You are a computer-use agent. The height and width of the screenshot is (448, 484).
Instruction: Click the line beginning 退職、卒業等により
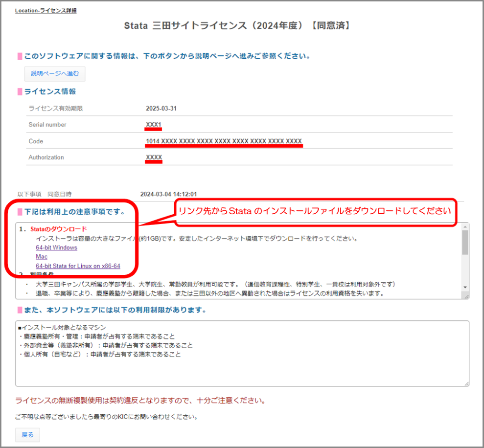[x=210, y=293]
